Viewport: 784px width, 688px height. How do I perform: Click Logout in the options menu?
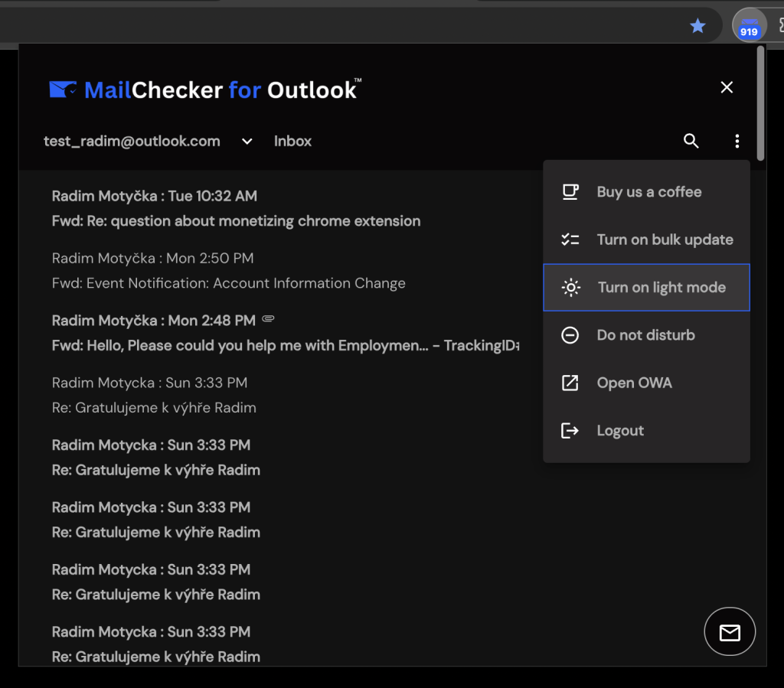tap(646, 431)
